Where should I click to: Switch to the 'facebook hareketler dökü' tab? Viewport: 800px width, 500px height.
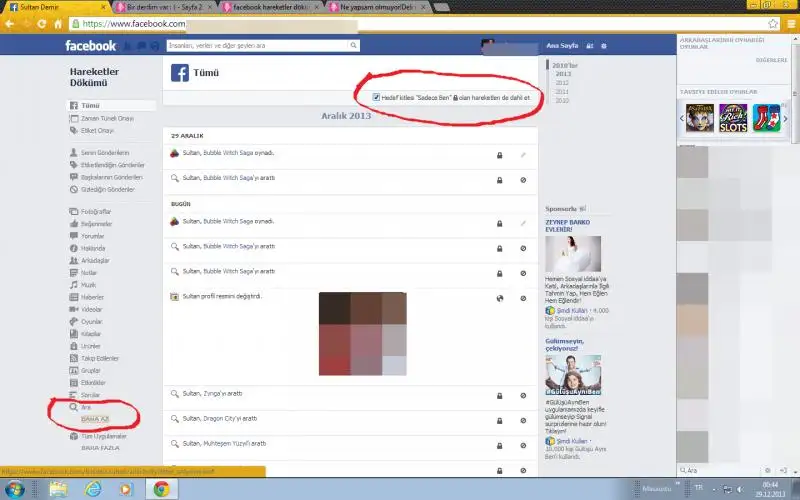272,7
